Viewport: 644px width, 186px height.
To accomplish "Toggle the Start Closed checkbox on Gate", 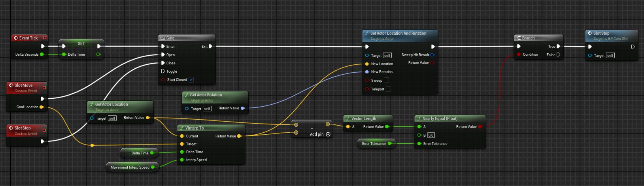I will [191, 80].
